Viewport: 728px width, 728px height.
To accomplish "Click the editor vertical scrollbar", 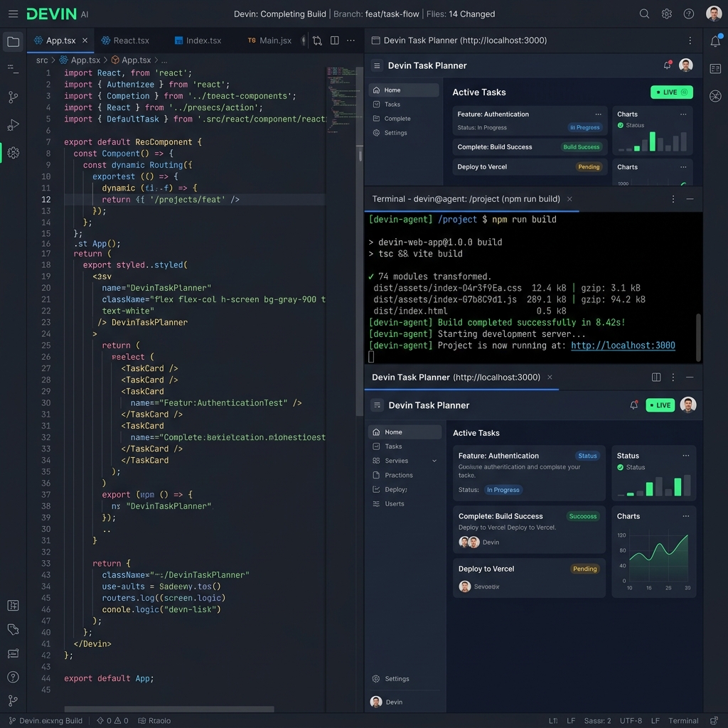I will click(359, 242).
